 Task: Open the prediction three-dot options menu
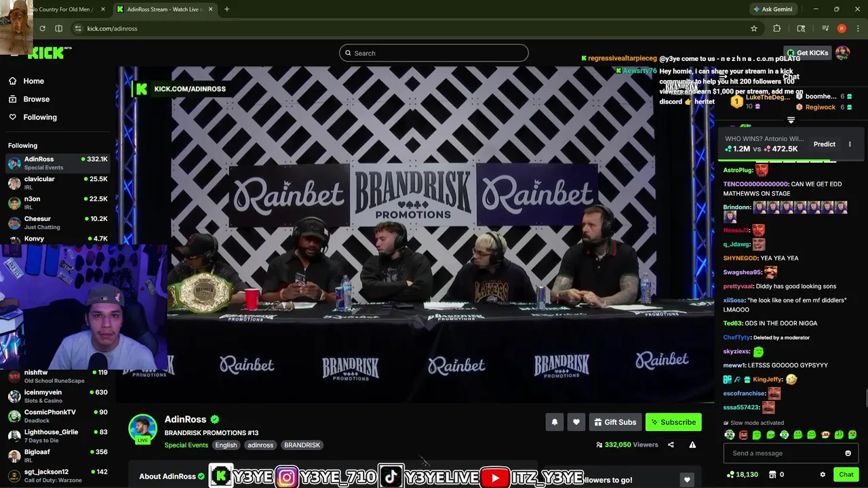(x=850, y=144)
